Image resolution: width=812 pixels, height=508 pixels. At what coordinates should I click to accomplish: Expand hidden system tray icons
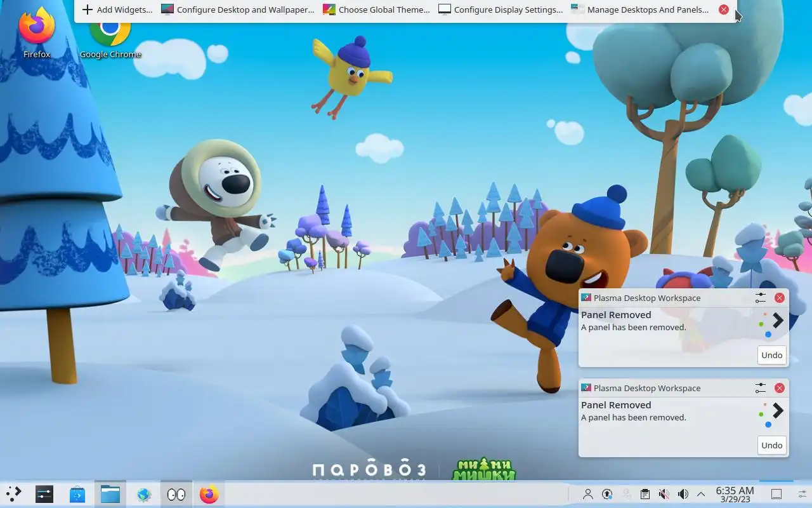tap(701, 494)
